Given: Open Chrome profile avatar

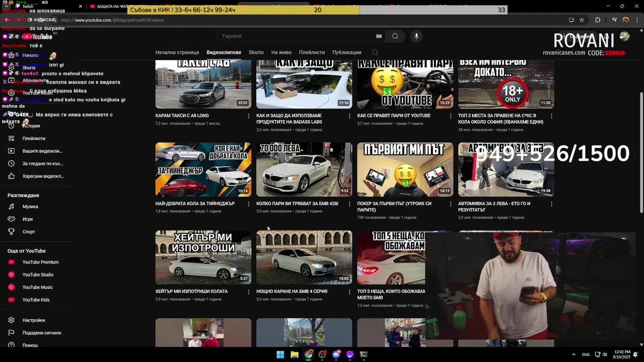Looking at the screenshot, I should click(x=626, y=20).
